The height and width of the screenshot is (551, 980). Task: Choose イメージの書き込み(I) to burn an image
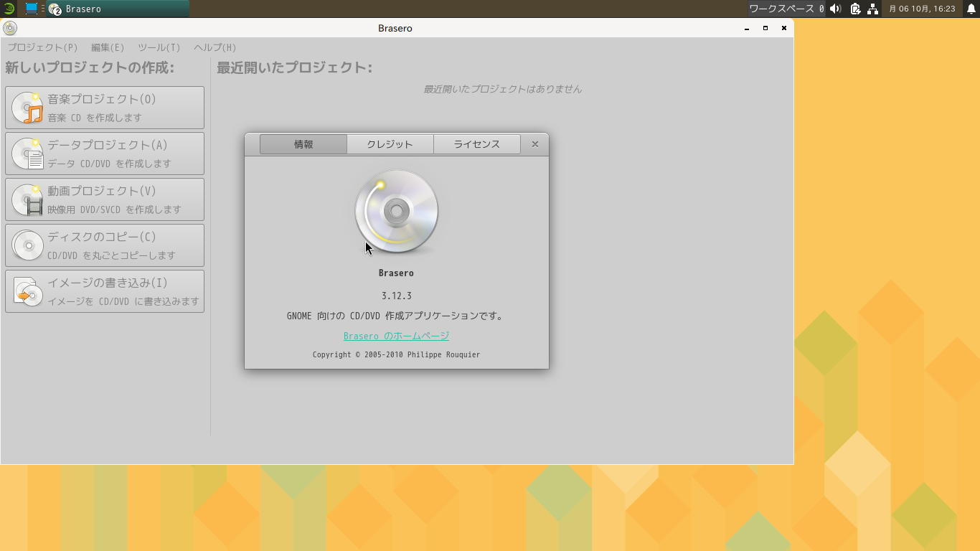105,291
